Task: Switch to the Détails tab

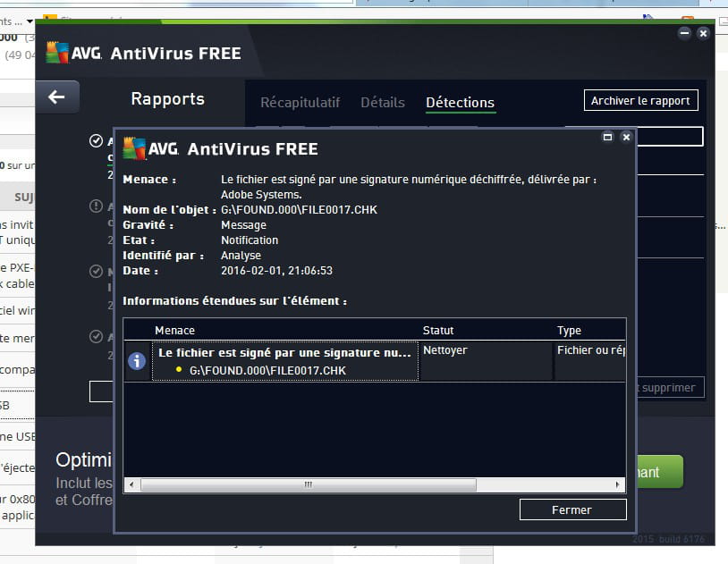Action: pyautogui.click(x=383, y=102)
